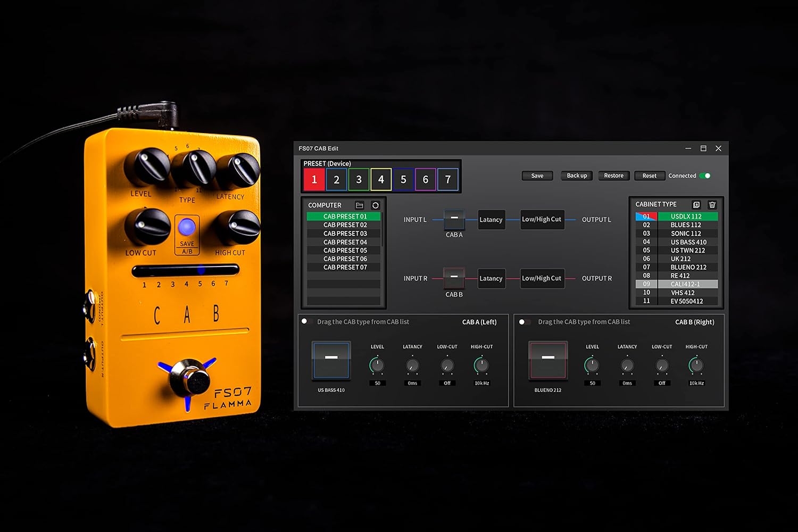Click the Low/High Cut block on OUTPUT L chain
This screenshot has height=532, width=798.
(542, 219)
